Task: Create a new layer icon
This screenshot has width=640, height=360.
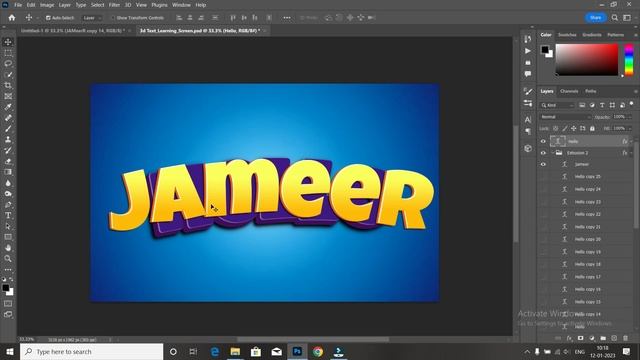Action: pyautogui.click(x=614, y=338)
